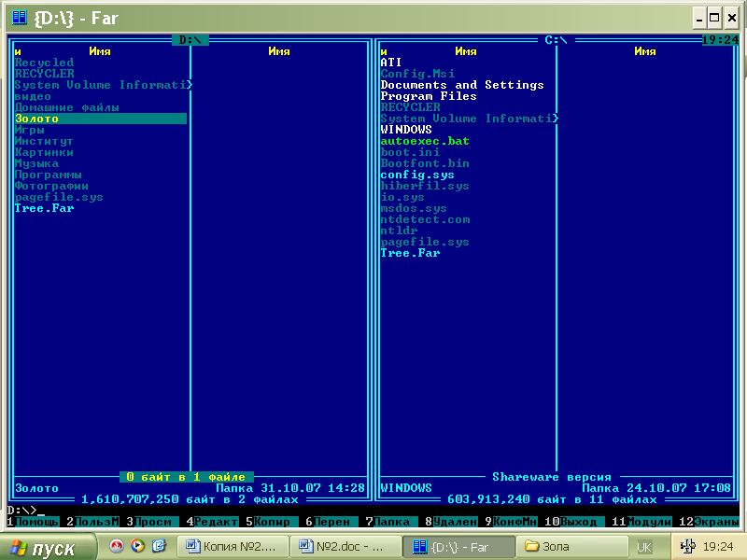Open the UK language indicator
The width and height of the screenshot is (747, 560).
pos(644,547)
